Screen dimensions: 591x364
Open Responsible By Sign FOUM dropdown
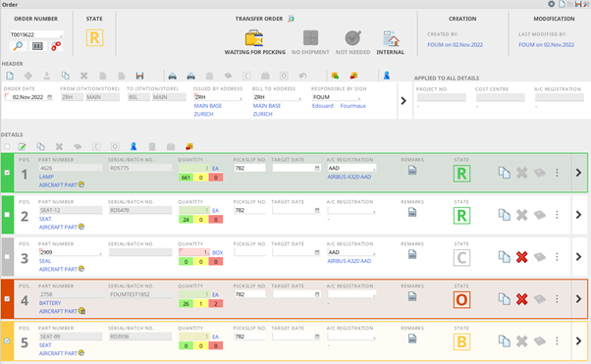click(x=359, y=98)
